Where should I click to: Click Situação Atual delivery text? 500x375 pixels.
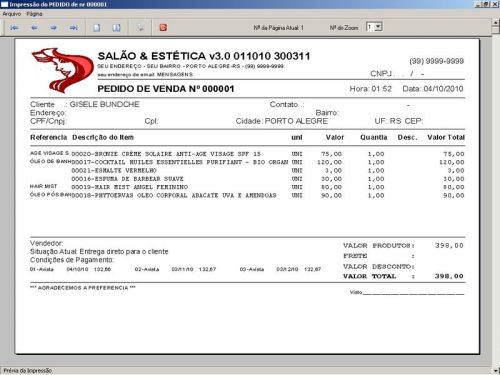[x=99, y=251]
